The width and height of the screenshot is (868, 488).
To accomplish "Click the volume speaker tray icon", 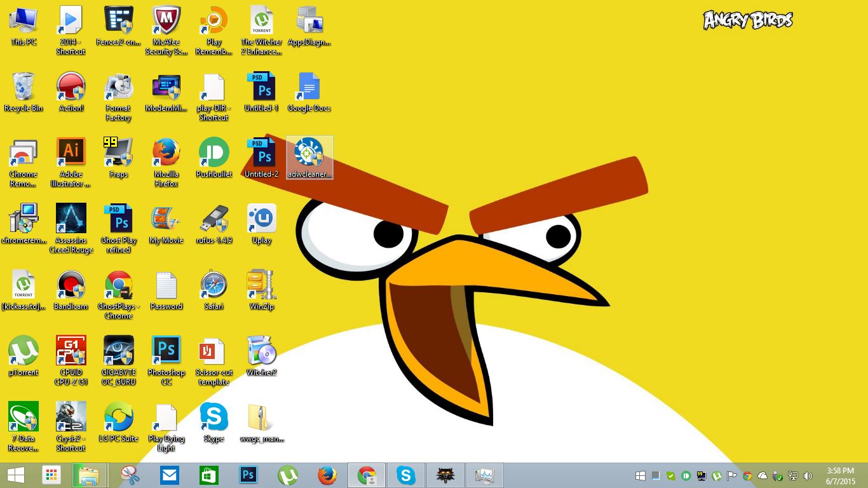I will (808, 476).
